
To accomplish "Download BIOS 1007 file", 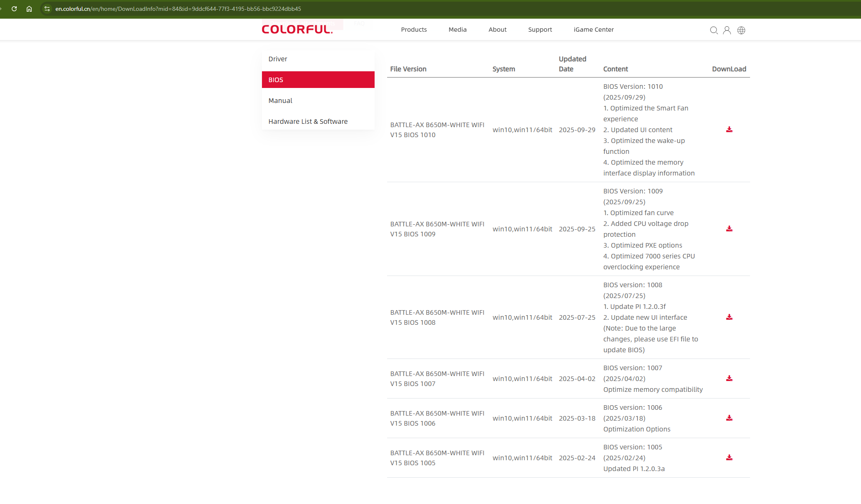I will (729, 379).
